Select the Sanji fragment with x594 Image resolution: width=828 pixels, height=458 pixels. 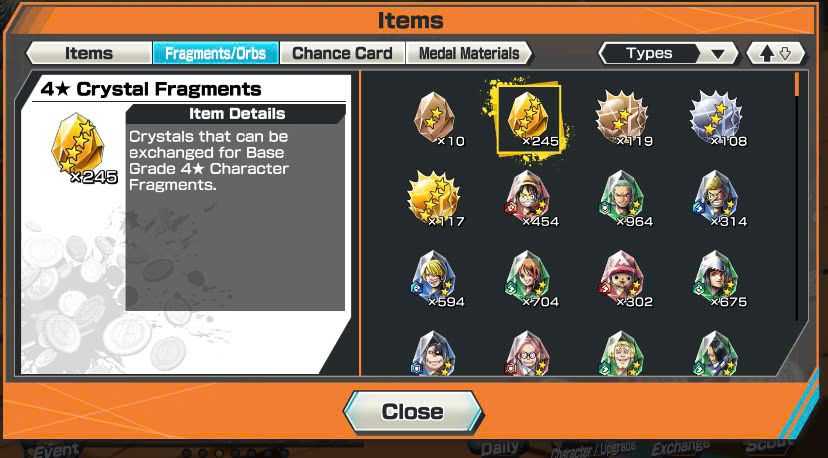point(435,279)
